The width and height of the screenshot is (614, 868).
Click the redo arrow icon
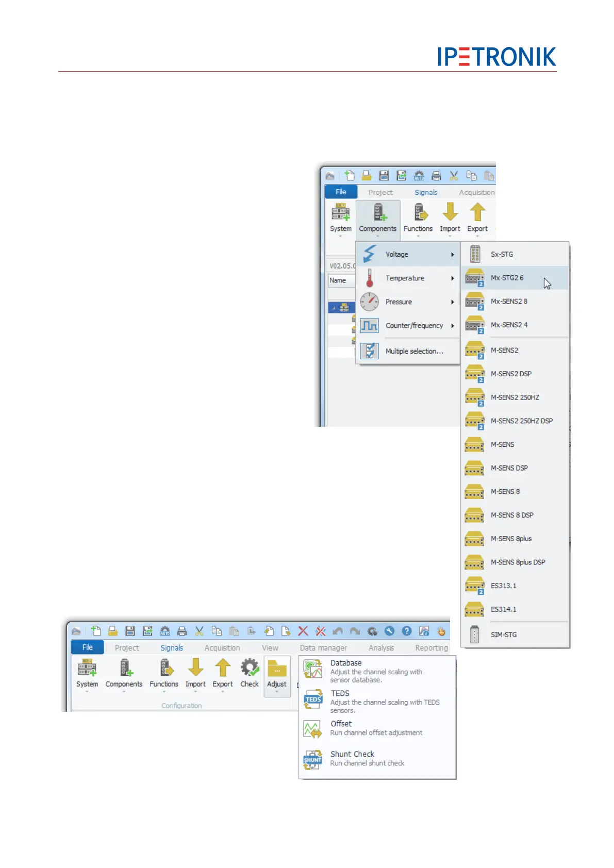355,631
